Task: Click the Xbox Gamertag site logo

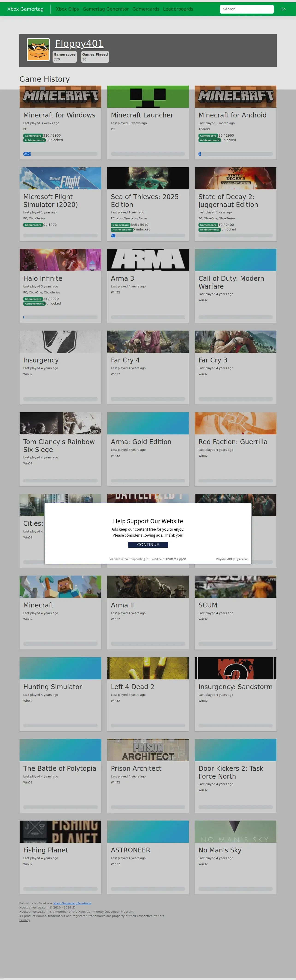Action: pyautogui.click(x=25, y=9)
